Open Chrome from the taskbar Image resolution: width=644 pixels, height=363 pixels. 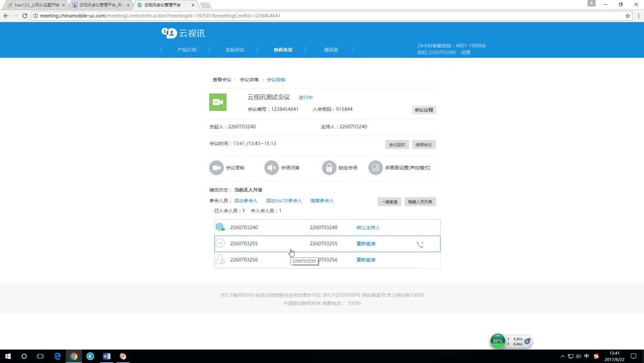tap(73, 356)
